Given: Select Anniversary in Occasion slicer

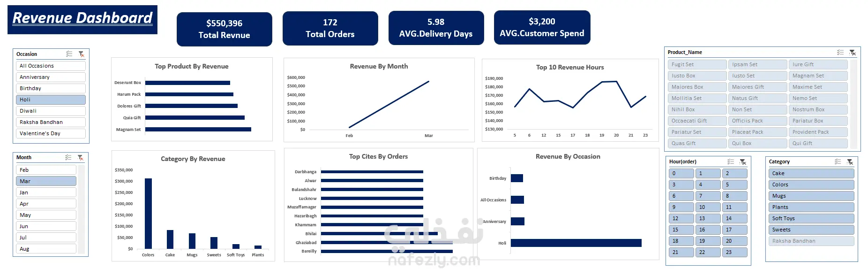Looking at the screenshot, I should click(51, 77).
